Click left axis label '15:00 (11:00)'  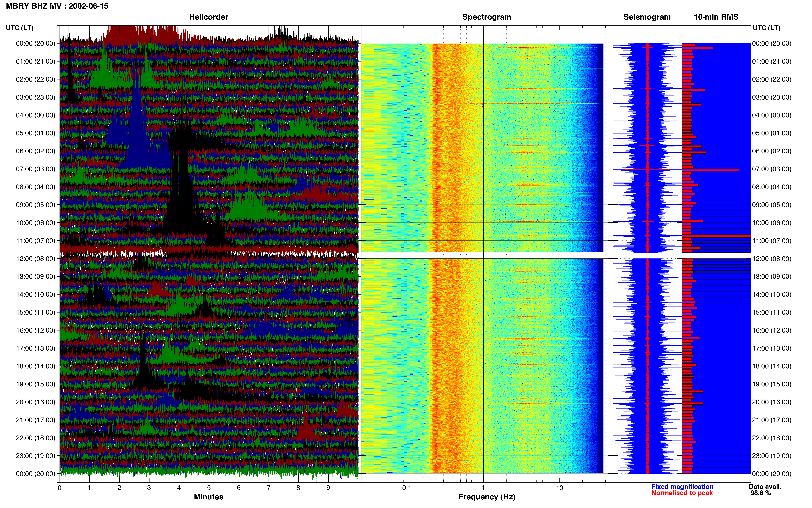pyautogui.click(x=36, y=313)
